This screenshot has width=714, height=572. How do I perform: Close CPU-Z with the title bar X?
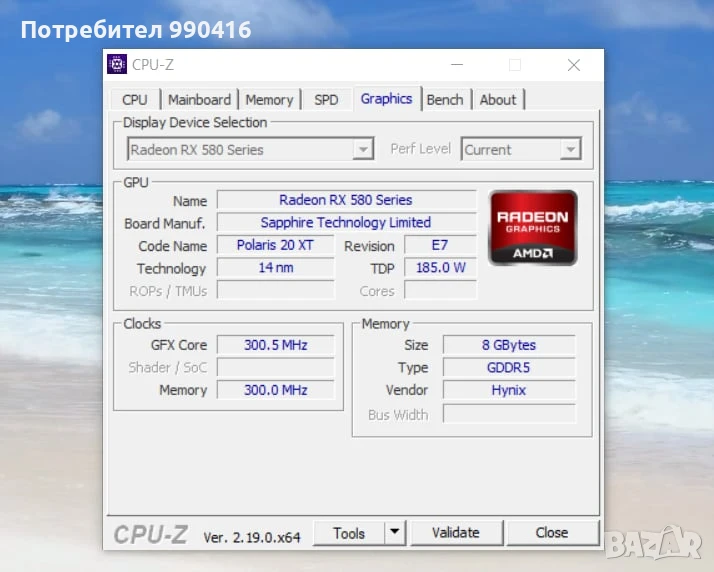pyautogui.click(x=574, y=65)
